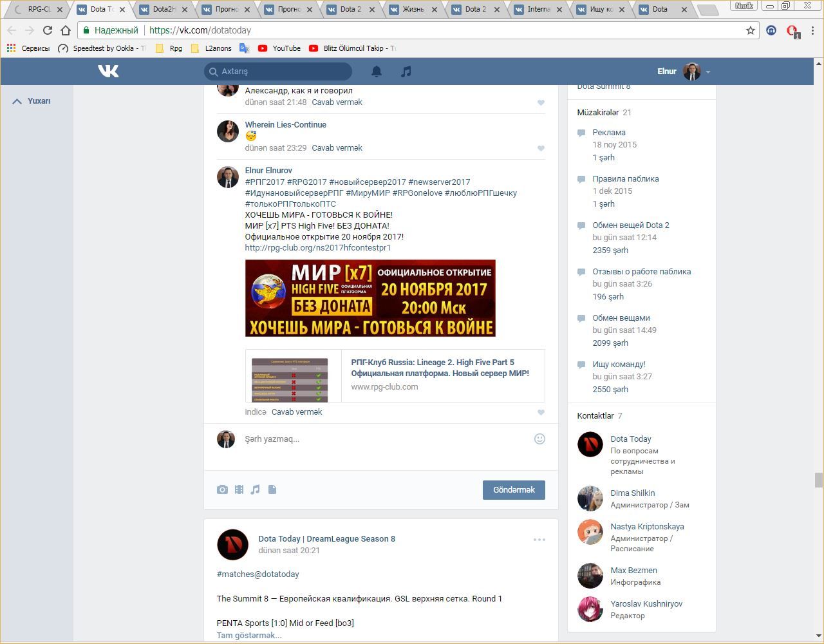This screenshot has width=824, height=644.
Task: Open Max Bezmen's contact profile
Action: pyautogui.click(x=633, y=571)
